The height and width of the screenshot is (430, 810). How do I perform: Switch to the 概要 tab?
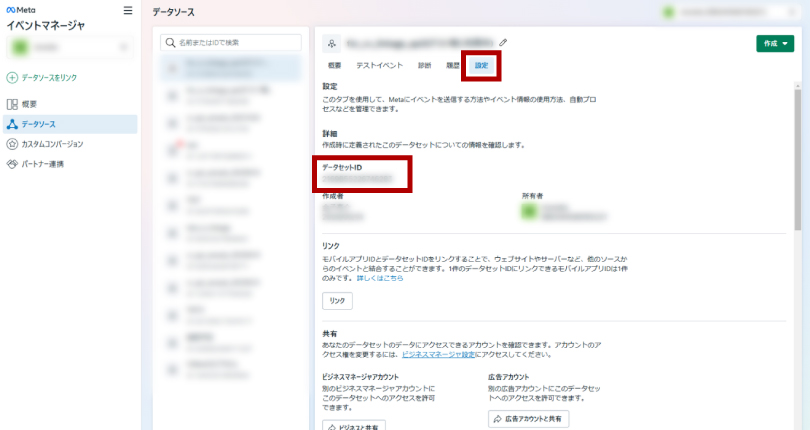(334, 66)
